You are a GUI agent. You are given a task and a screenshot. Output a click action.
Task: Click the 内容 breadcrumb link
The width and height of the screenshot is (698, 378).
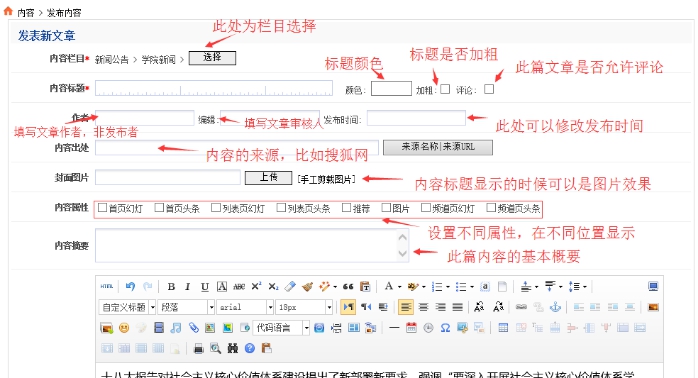[x=26, y=13]
